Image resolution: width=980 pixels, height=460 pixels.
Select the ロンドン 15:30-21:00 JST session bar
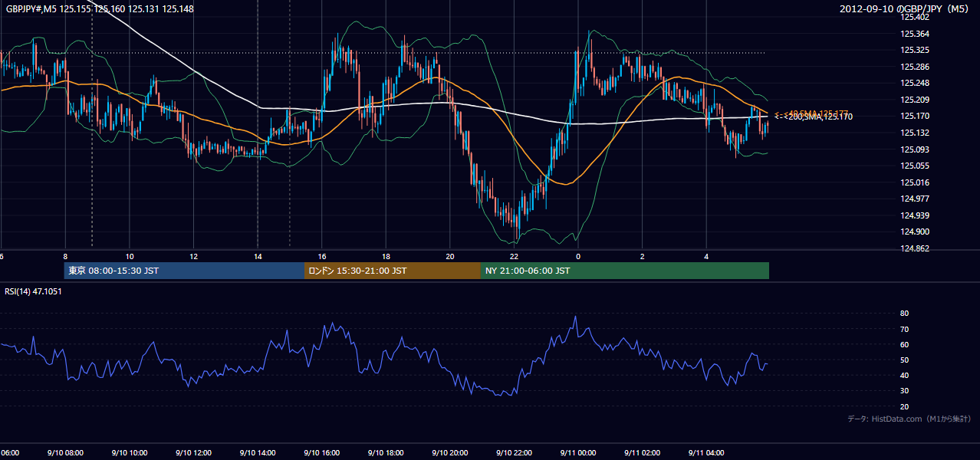point(393,271)
